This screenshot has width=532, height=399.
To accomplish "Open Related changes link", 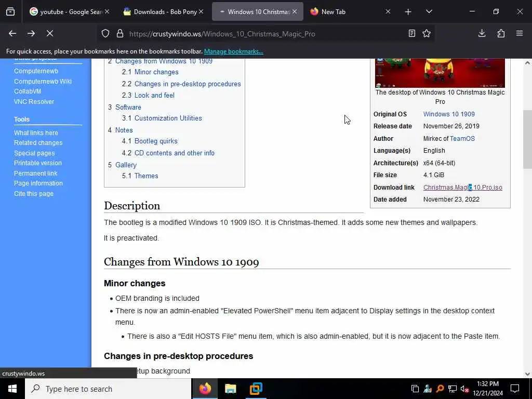I will [38, 143].
